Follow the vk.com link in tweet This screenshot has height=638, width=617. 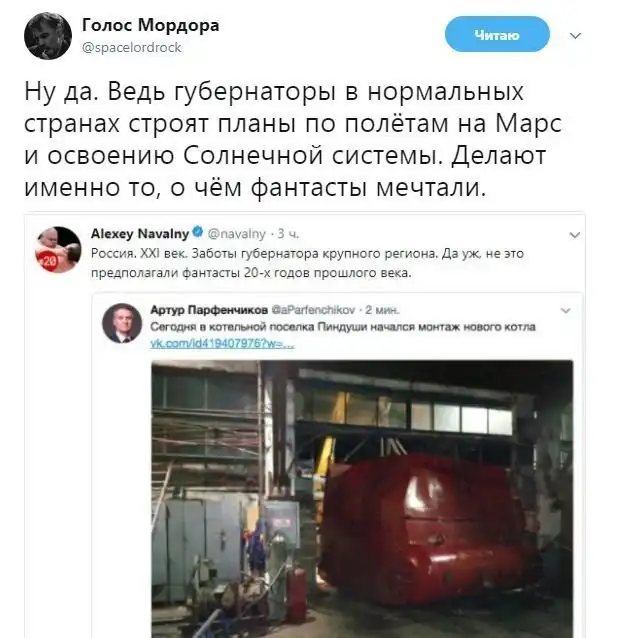pos(222,344)
